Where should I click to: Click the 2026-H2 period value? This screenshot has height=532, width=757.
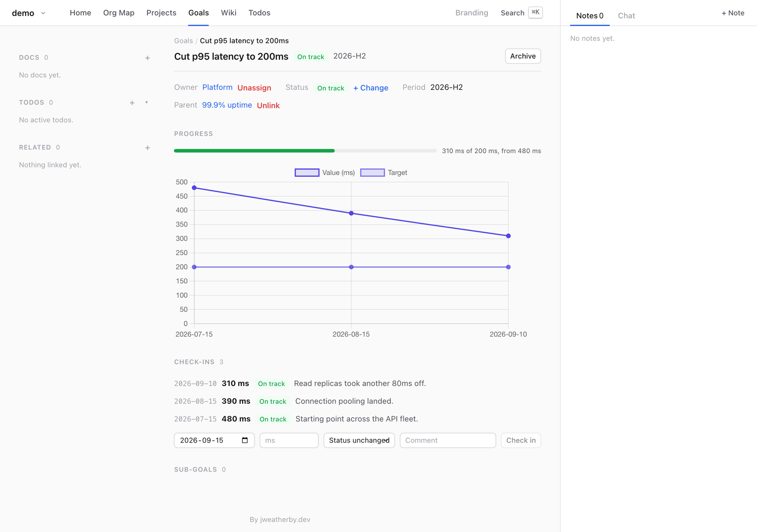coord(447,87)
